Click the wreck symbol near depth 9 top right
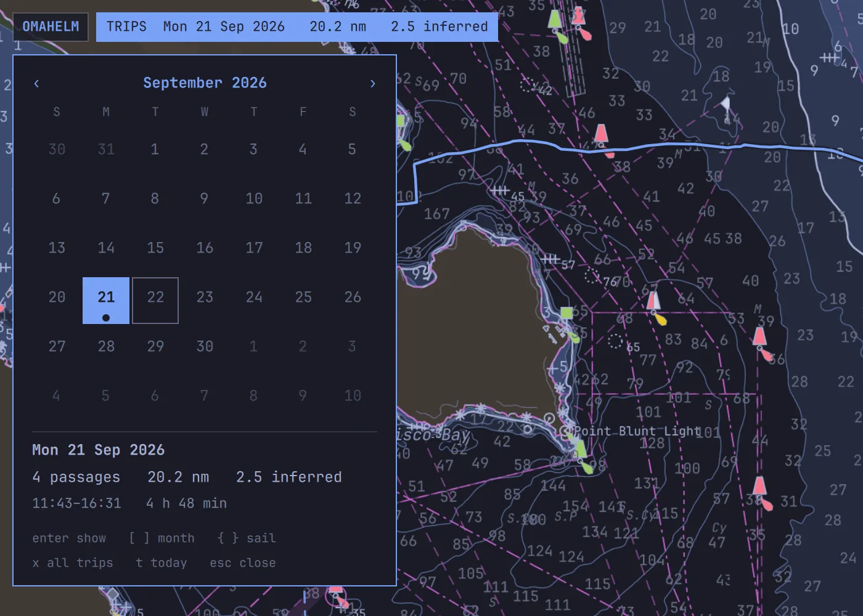863x616 pixels. [830, 58]
